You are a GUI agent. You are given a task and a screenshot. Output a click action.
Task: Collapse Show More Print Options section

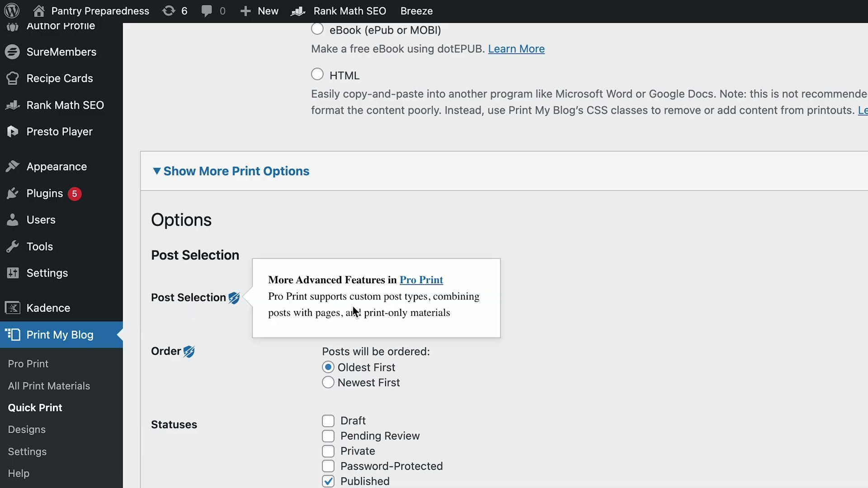(x=231, y=171)
